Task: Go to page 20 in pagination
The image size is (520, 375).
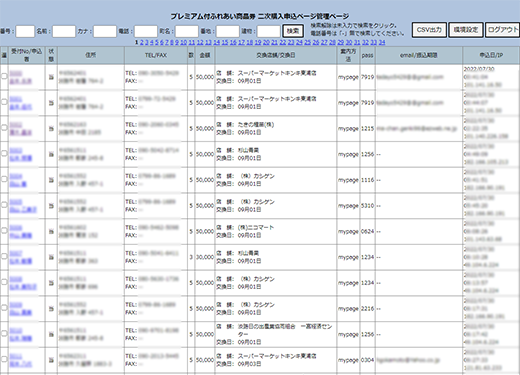Action: (266, 42)
